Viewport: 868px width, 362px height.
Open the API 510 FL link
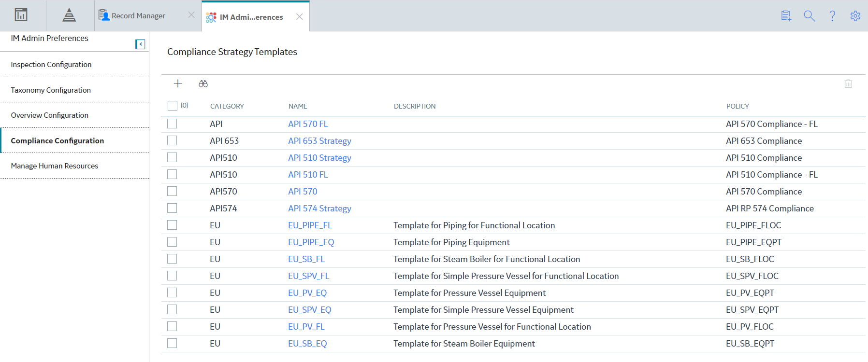click(308, 175)
